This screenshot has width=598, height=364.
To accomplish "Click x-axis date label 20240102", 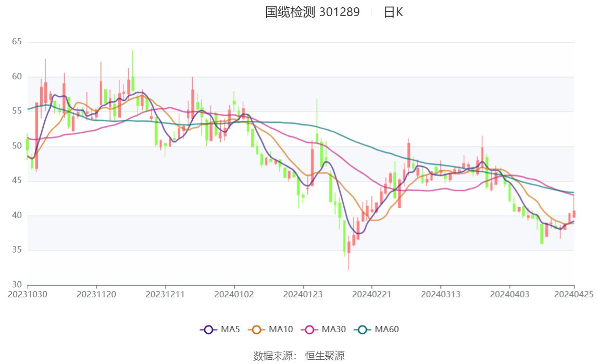I will pyautogui.click(x=234, y=294).
